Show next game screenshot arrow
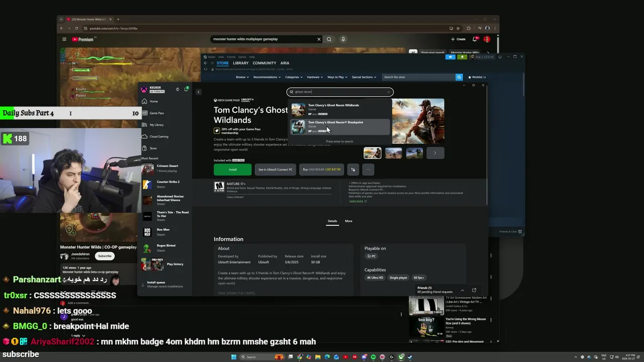The image size is (644, 362). coord(435,153)
